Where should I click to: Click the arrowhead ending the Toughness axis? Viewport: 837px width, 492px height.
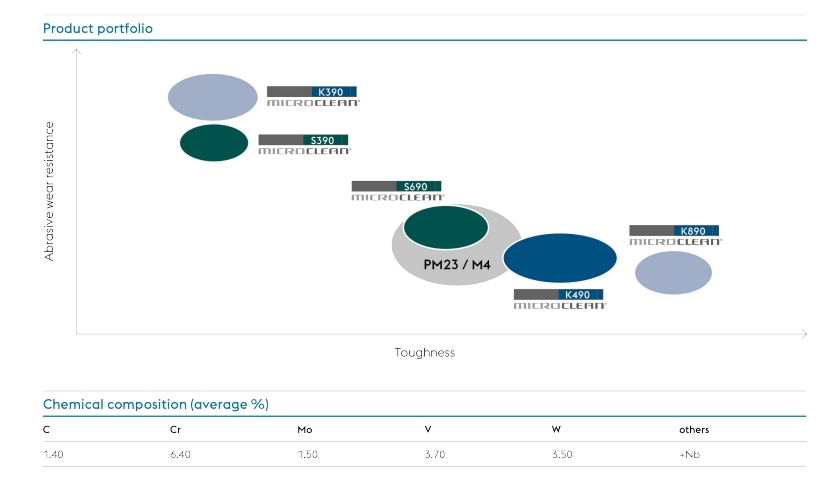click(803, 334)
